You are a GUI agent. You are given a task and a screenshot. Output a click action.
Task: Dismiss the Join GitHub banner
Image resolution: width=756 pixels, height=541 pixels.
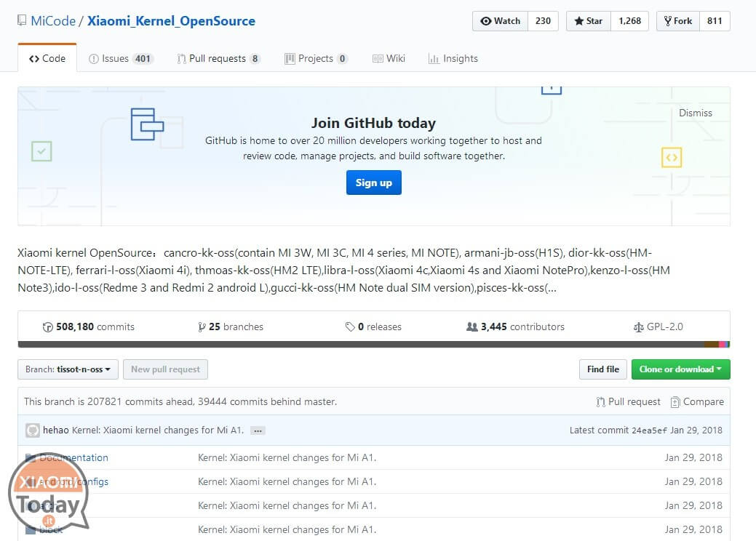[696, 113]
